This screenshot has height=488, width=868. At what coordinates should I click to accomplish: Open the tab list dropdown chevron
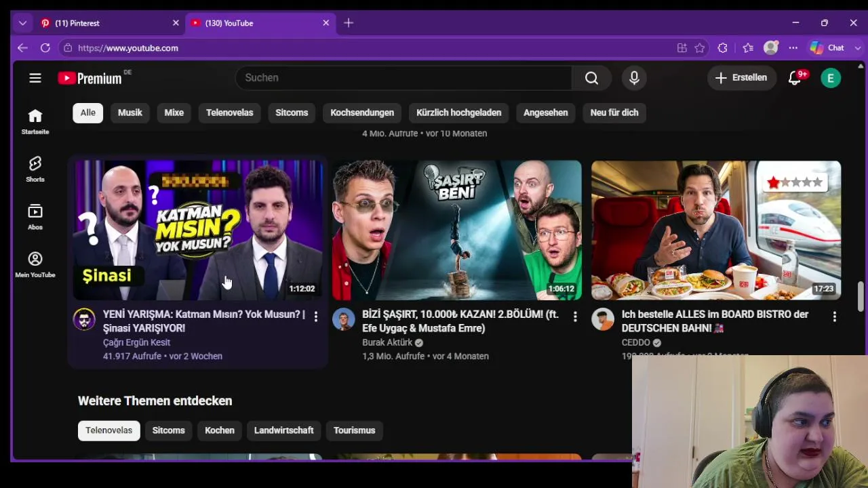[22, 23]
